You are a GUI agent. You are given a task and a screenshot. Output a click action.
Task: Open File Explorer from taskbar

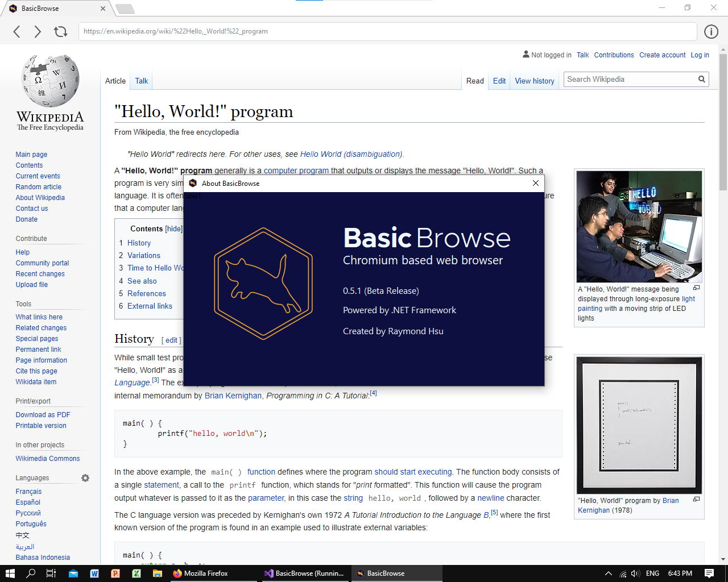[158, 573]
